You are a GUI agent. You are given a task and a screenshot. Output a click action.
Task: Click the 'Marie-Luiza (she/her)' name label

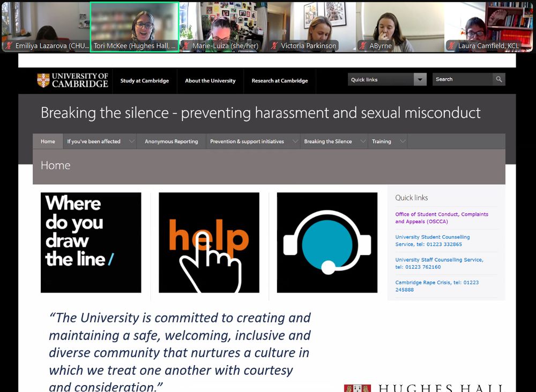226,46
